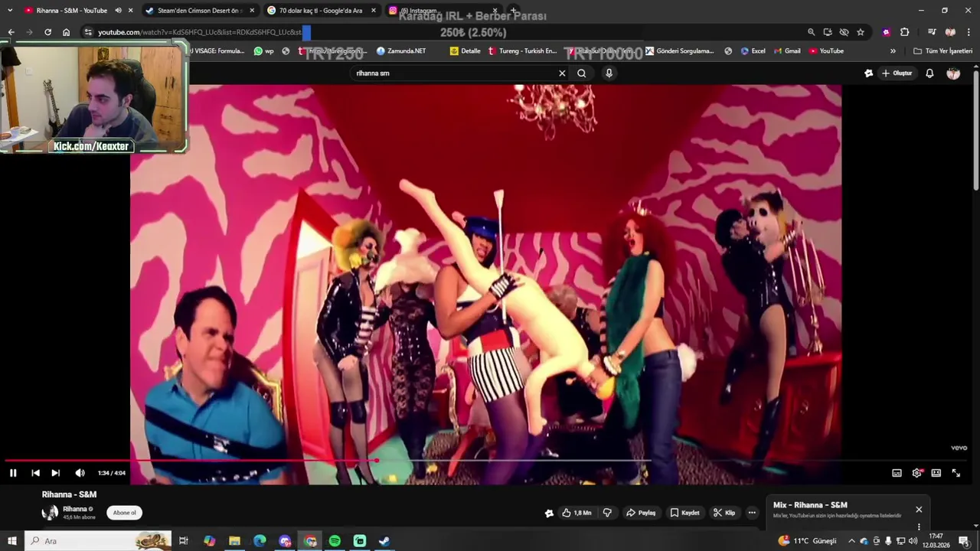Open the three-dot more actions menu
Viewport: 980px width, 551px height.
752,513
